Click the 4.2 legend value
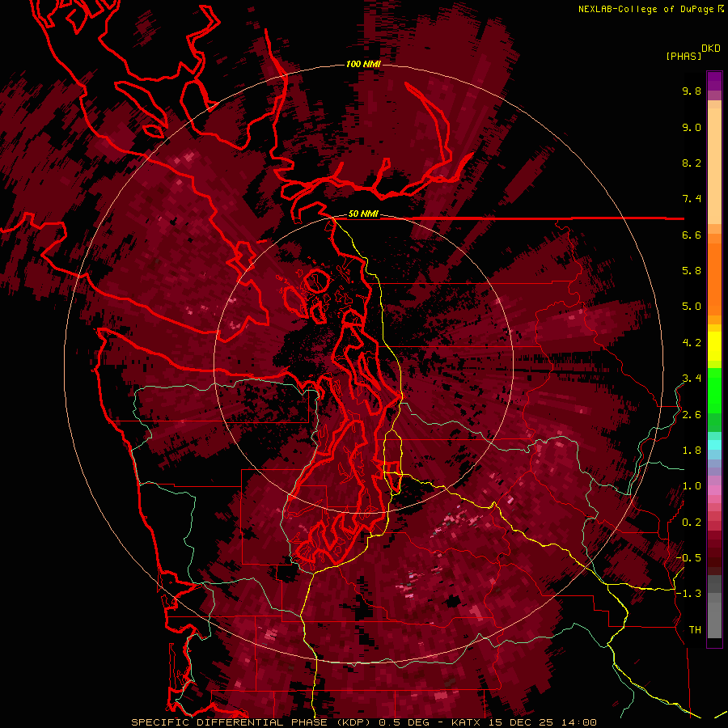The width and height of the screenshot is (728, 728). pyautogui.click(x=692, y=343)
